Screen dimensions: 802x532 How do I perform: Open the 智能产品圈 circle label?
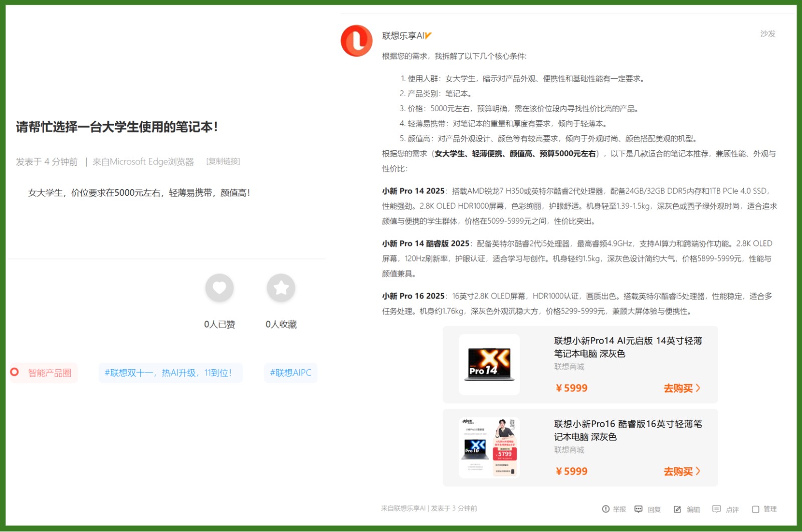click(50, 373)
